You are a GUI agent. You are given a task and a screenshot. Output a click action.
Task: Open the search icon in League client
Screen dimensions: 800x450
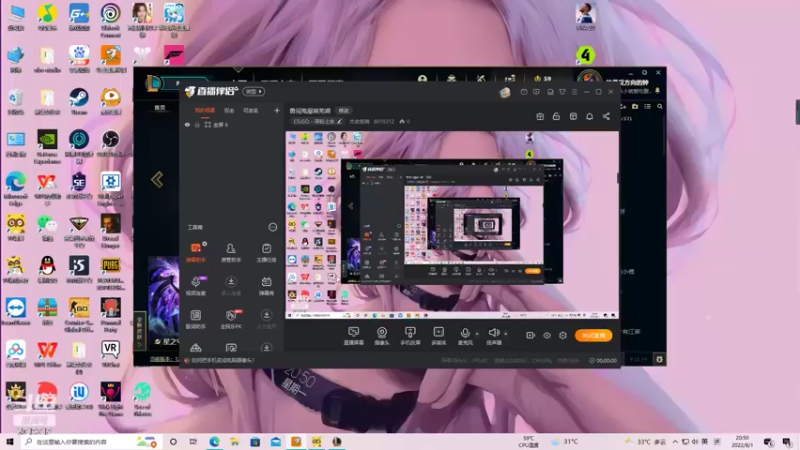660,106
